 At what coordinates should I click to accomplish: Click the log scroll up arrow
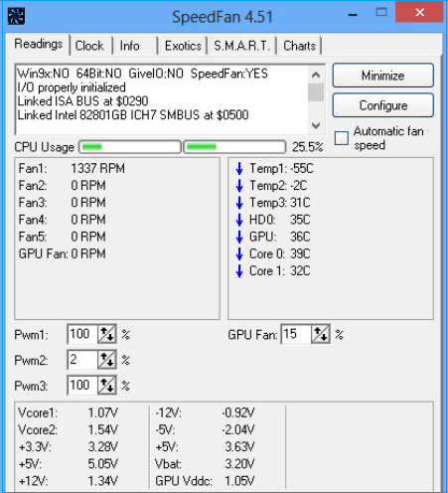316,75
